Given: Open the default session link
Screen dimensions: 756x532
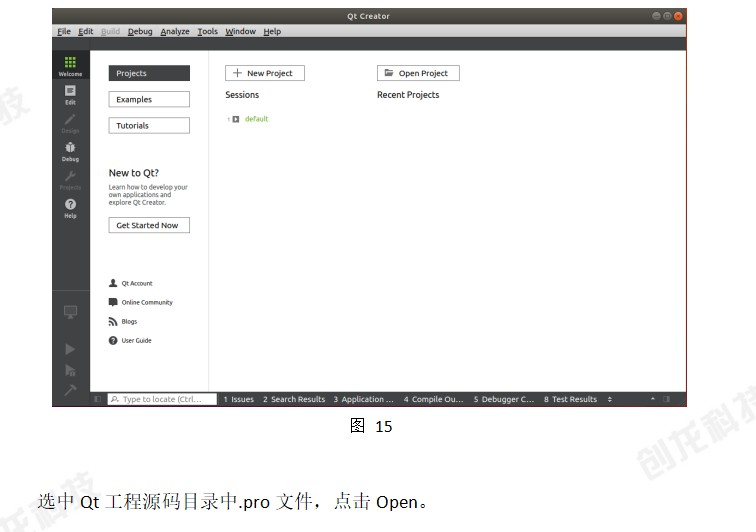Looking at the screenshot, I should (256, 119).
